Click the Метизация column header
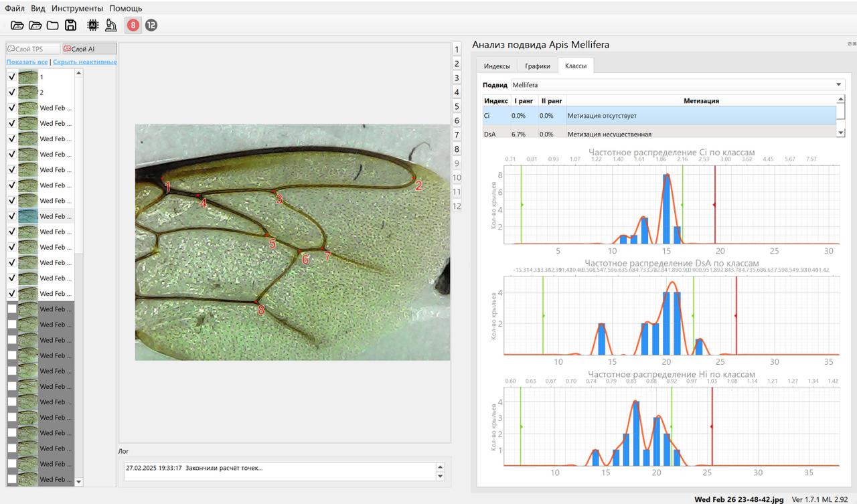Screen dimensions: 857x504 click(701, 100)
